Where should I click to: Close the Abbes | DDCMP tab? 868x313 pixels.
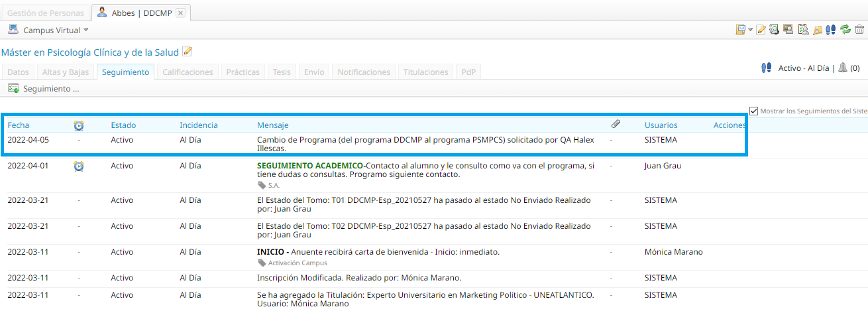pos(180,13)
